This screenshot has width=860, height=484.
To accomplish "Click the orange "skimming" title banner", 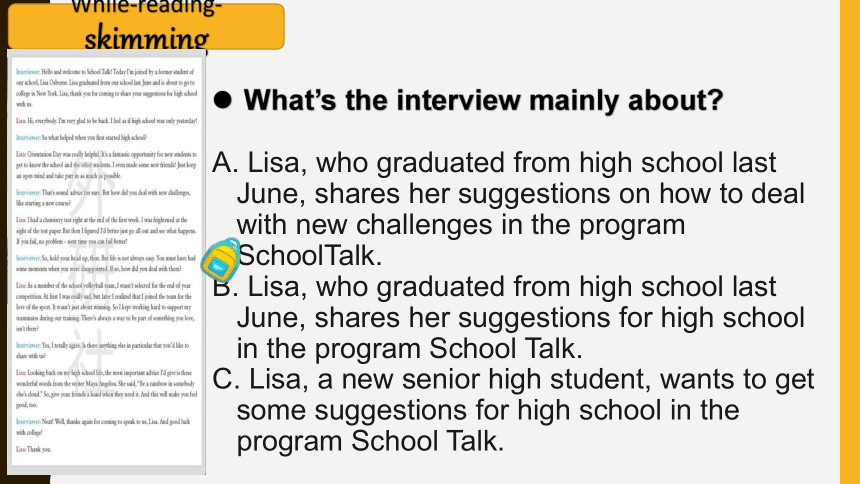I will tap(146, 26).
